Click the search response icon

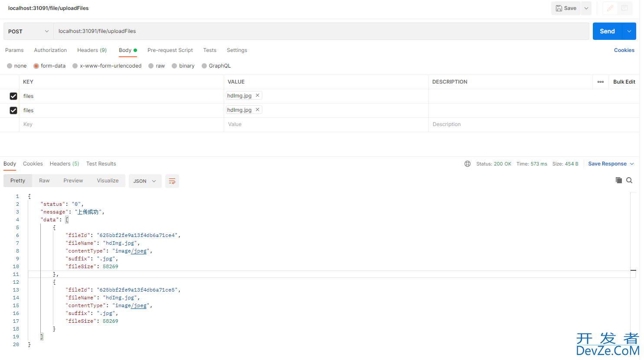pyautogui.click(x=629, y=180)
